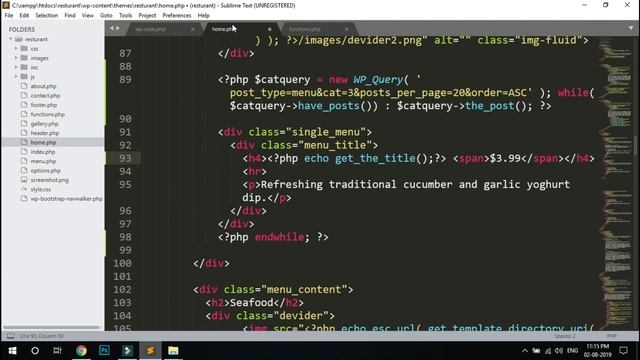Open the File menu
Screen dimensions: 640x360
[x=9, y=16]
